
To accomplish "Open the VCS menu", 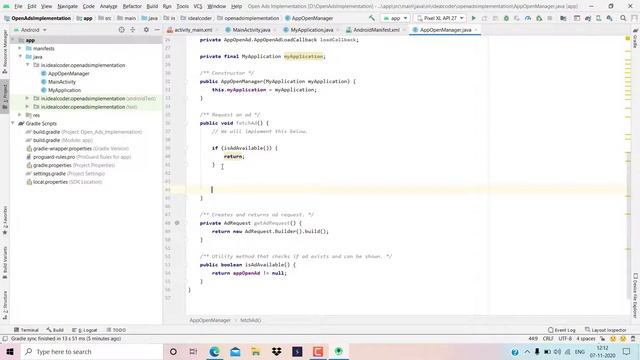I will coord(198,6).
